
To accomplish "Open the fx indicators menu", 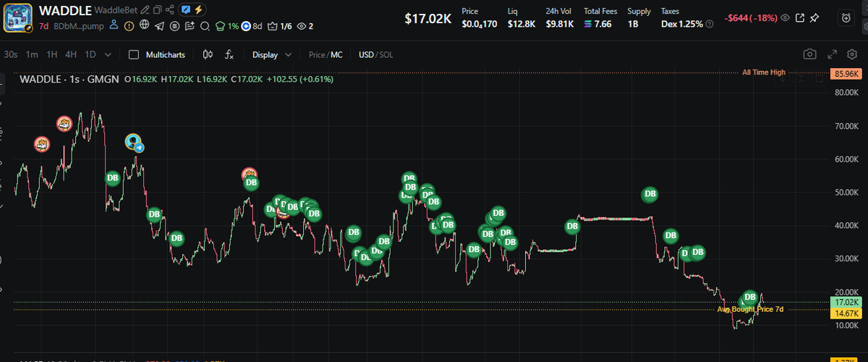I will [229, 54].
